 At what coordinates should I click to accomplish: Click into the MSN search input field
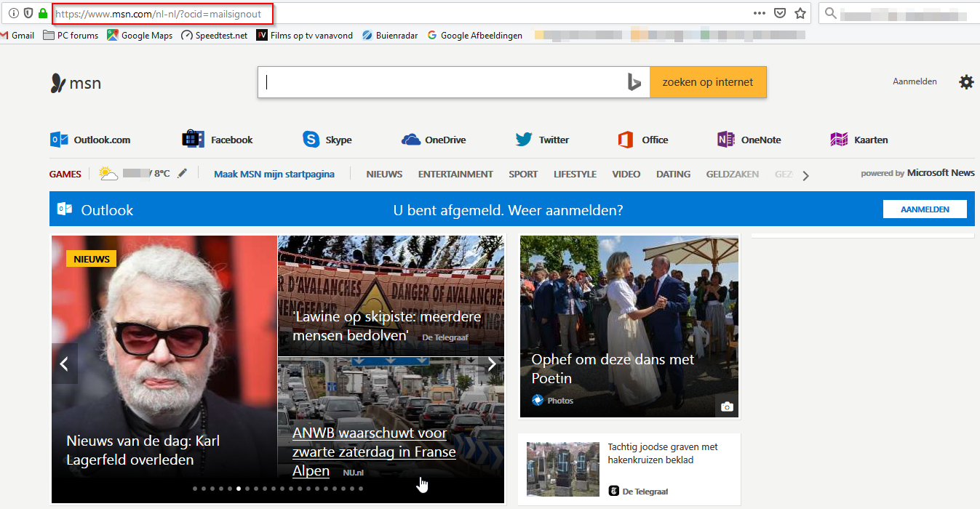click(444, 82)
